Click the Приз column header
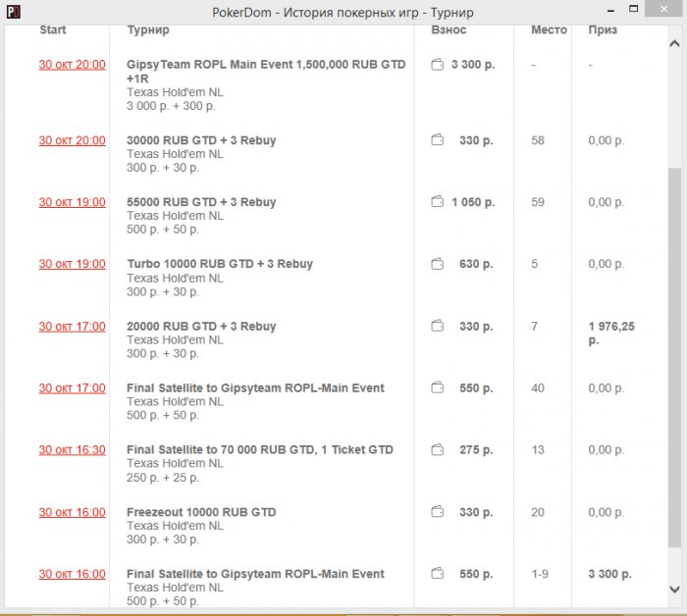The width and height of the screenshot is (687, 616). click(x=603, y=30)
